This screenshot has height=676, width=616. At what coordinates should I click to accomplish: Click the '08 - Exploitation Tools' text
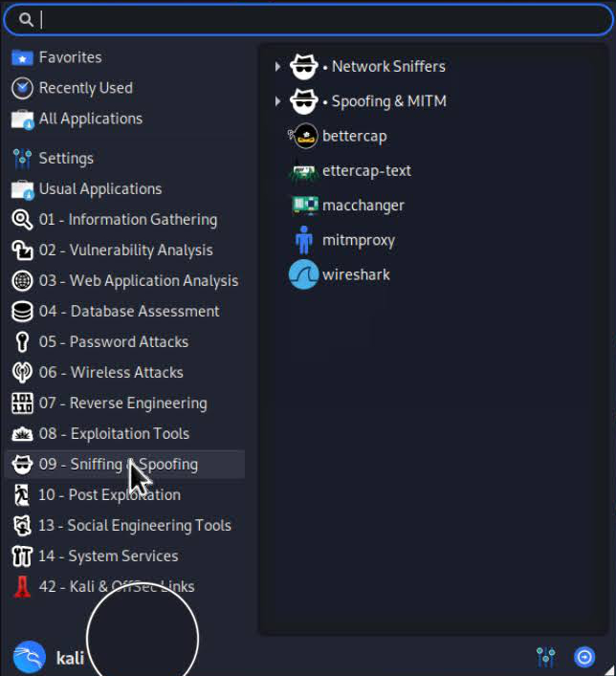[114, 434]
